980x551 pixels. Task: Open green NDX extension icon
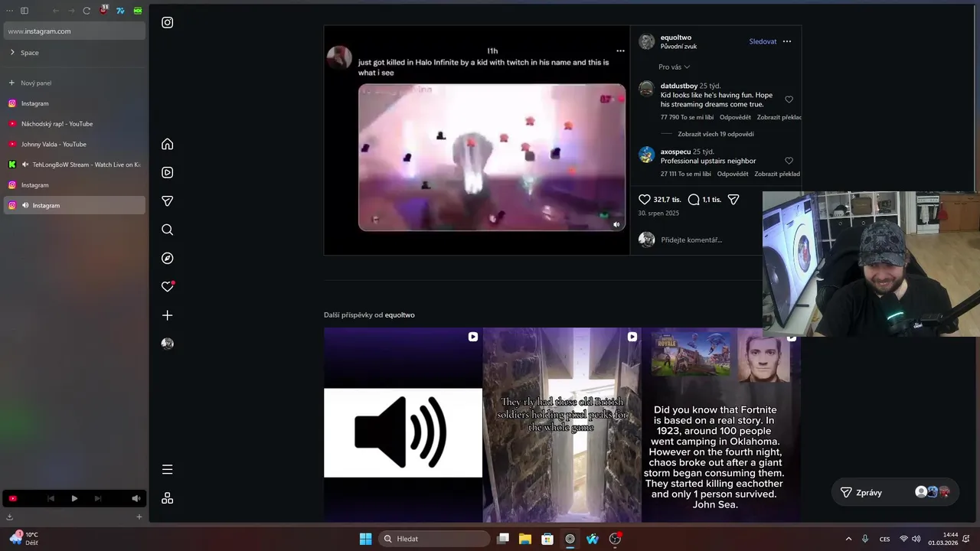click(138, 11)
